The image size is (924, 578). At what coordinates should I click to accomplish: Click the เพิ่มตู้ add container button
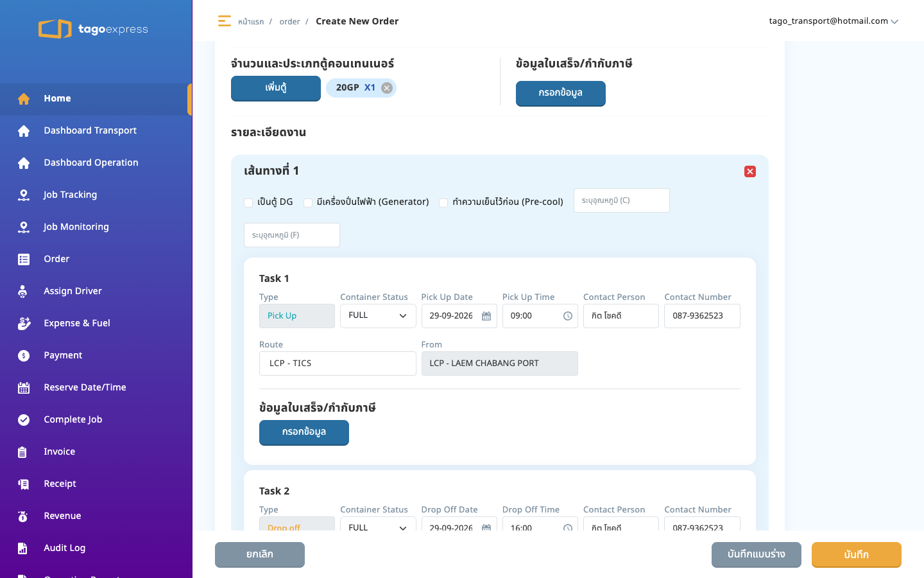(276, 88)
